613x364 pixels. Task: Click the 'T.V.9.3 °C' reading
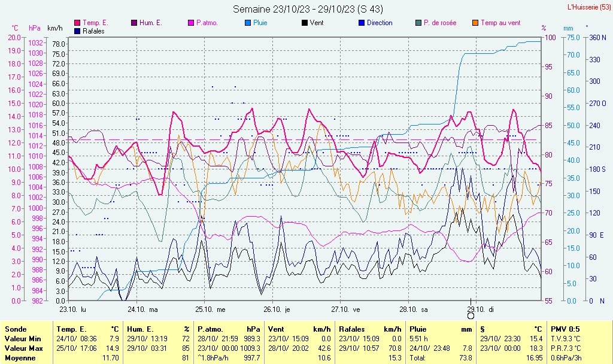566,339
